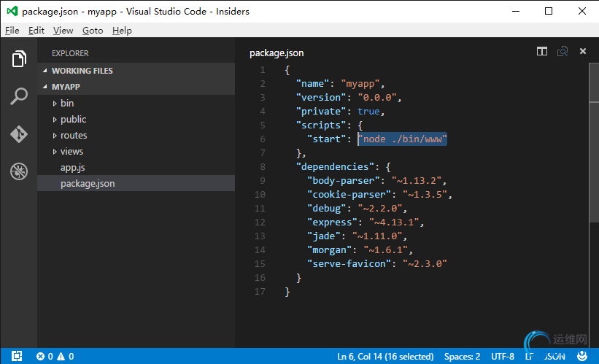Screen dimensions: 599x364
Task: Click the selected "node ./bin/www" string
Action: (402, 139)
